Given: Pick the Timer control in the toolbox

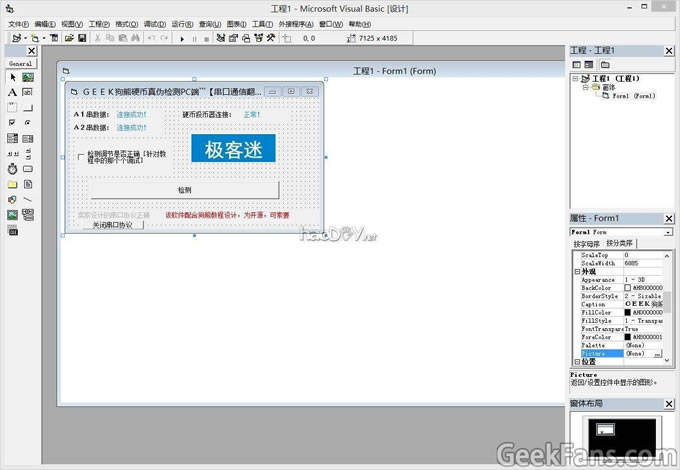Looking at the screenshot, I should point(12,169).
